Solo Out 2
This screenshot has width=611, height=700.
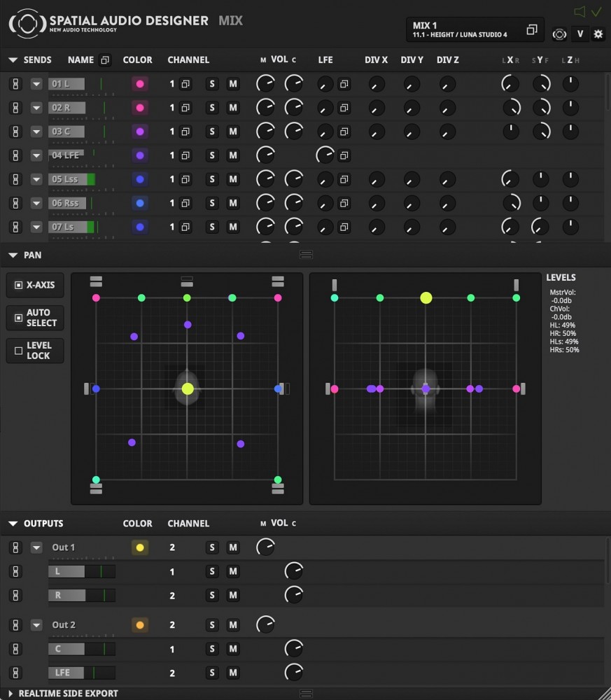pos(212,625)
